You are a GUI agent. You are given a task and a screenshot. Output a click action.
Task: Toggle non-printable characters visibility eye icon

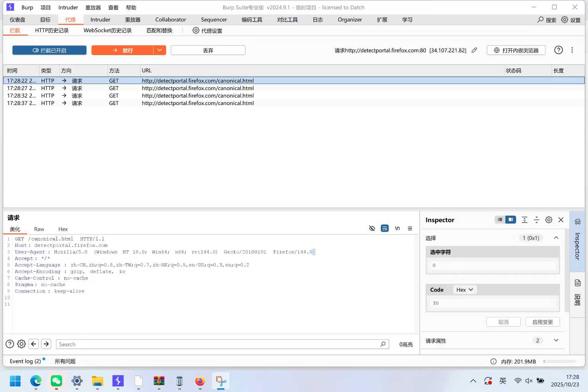(372, 228)
